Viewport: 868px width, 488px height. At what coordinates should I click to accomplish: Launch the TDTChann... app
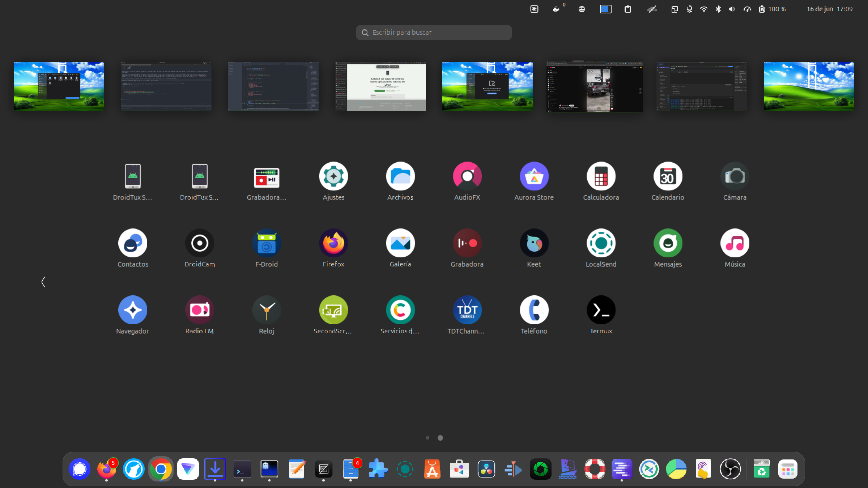coord(467,310)
